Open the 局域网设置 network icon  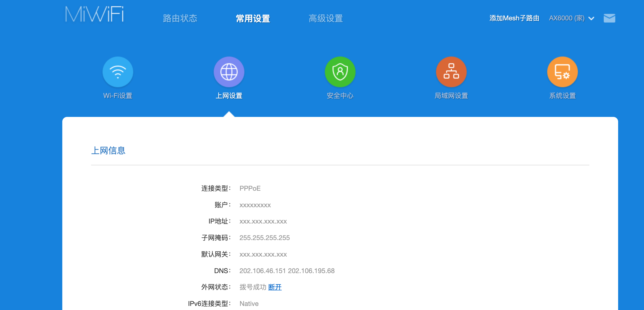(451, 72)
